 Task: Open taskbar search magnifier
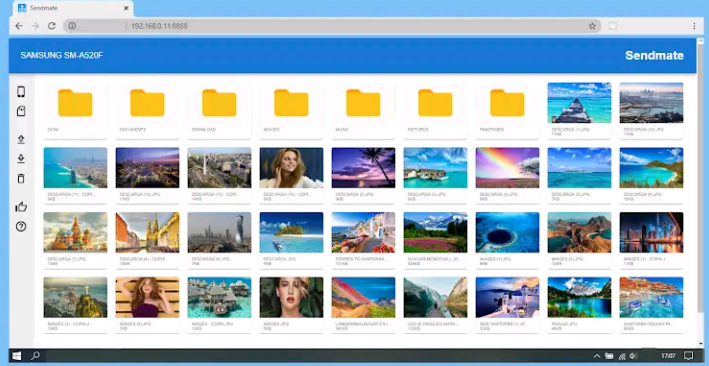35,356
